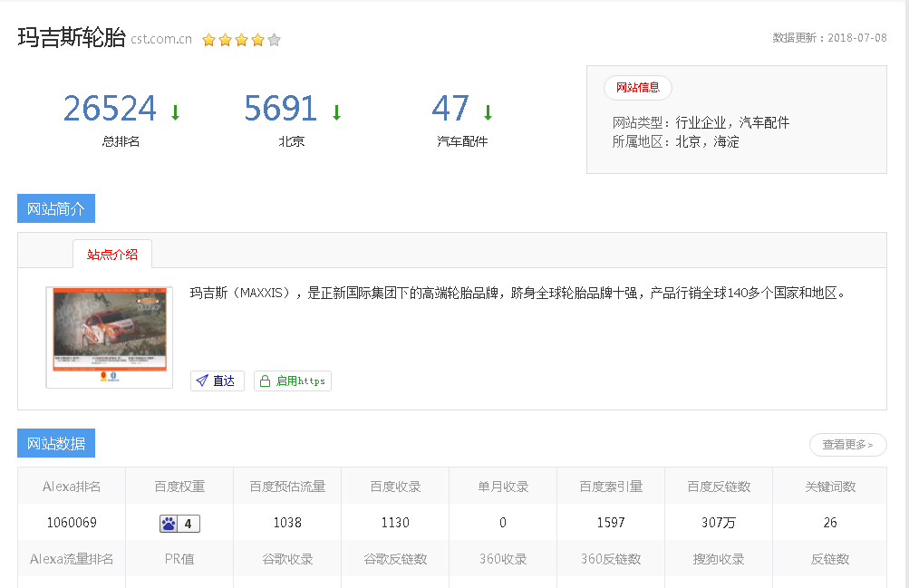Click the 北京 label under 5691
Image resolution: width=909 pixels, height=588 pixels.
(291, 141)
